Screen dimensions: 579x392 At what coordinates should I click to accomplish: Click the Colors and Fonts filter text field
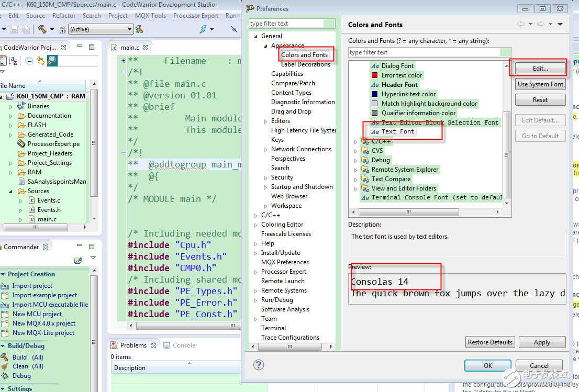point(429,52)
